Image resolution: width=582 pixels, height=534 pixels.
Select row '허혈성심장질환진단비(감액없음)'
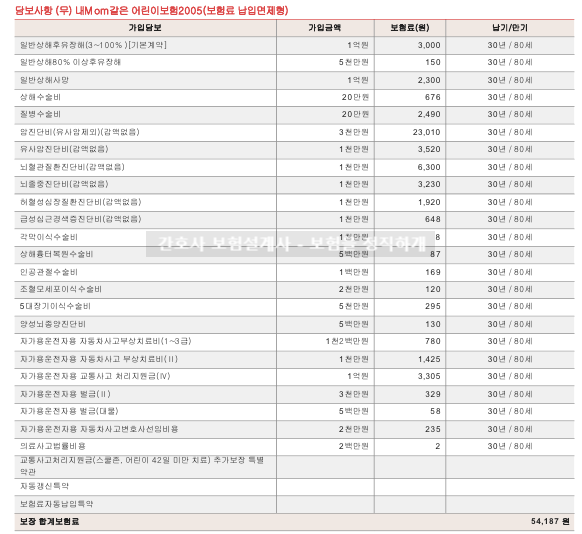coord(294,203)
